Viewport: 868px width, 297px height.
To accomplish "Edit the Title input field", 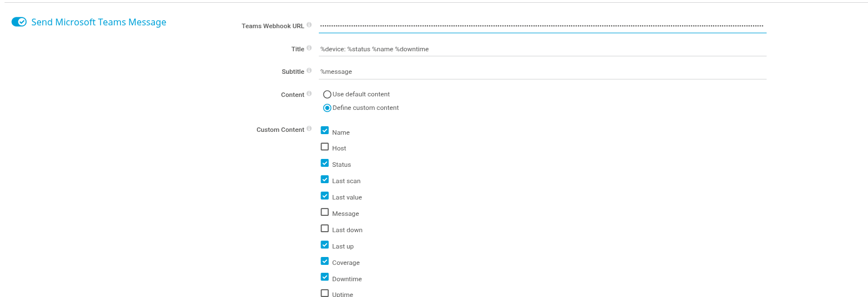I will (542, 49).
